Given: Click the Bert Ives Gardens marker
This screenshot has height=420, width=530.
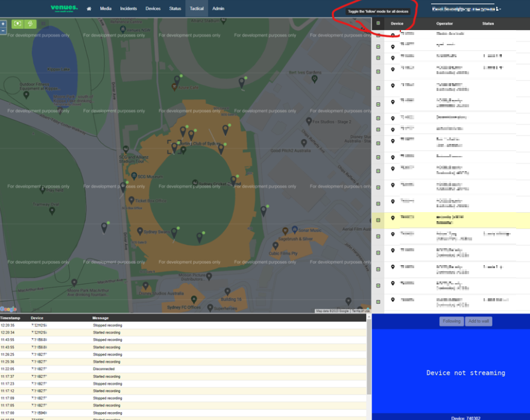Looking at the screenshot, I should coord(314,79).
